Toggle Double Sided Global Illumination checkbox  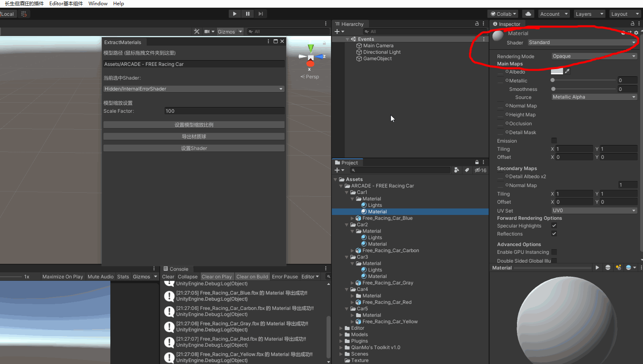(554, 261)
